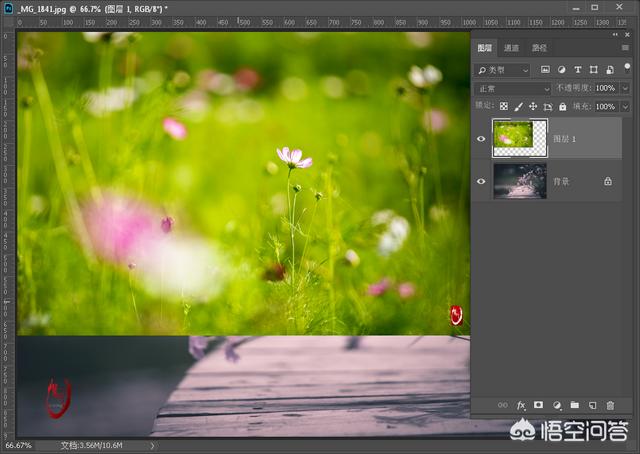Toggle the layer filtering on/off switch
640x454 pixels.
pos(627,67)
